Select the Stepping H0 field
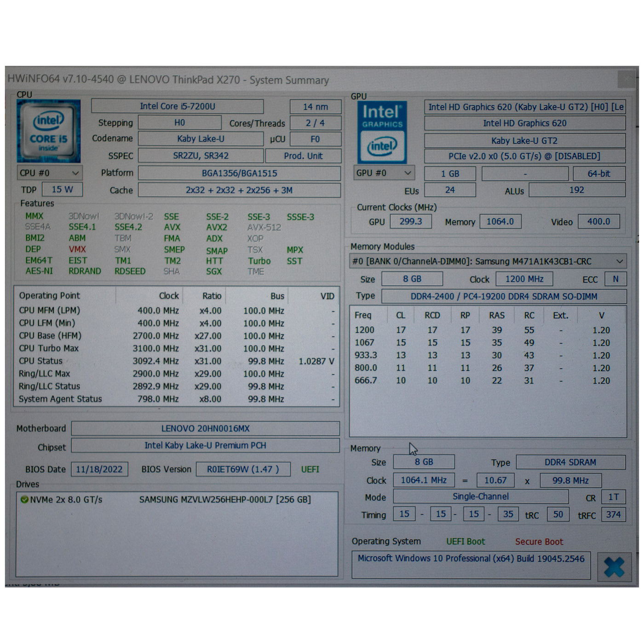 pos(179,123)
